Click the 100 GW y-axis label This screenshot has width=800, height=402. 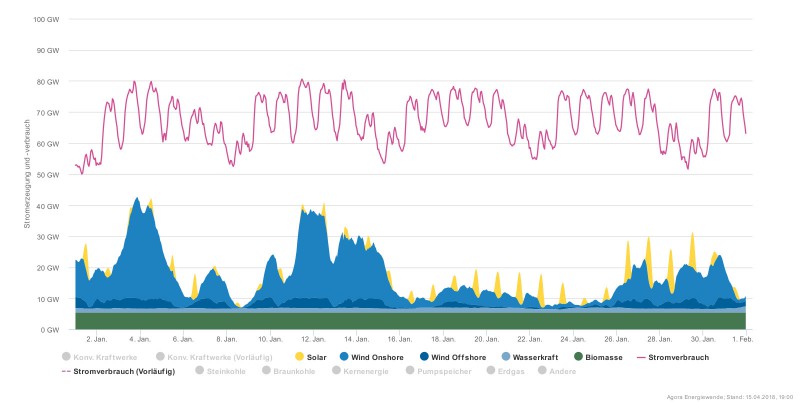tap(46, 20)
